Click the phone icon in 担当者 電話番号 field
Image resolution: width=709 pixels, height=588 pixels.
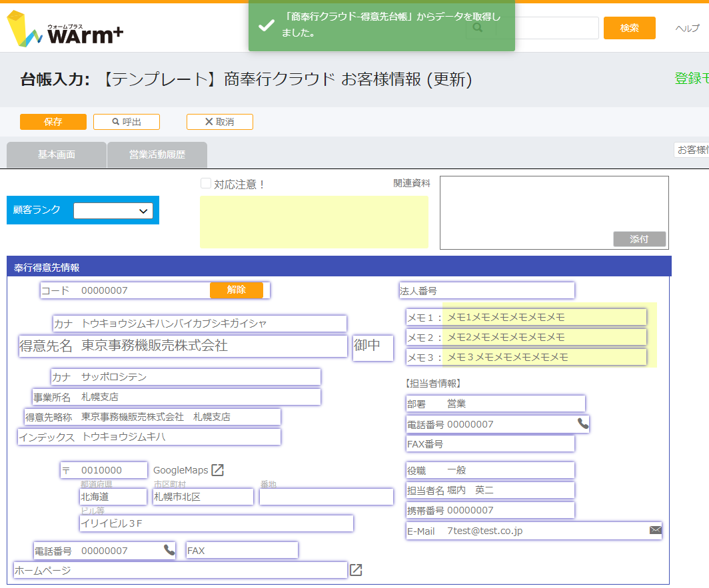point(583,424)
